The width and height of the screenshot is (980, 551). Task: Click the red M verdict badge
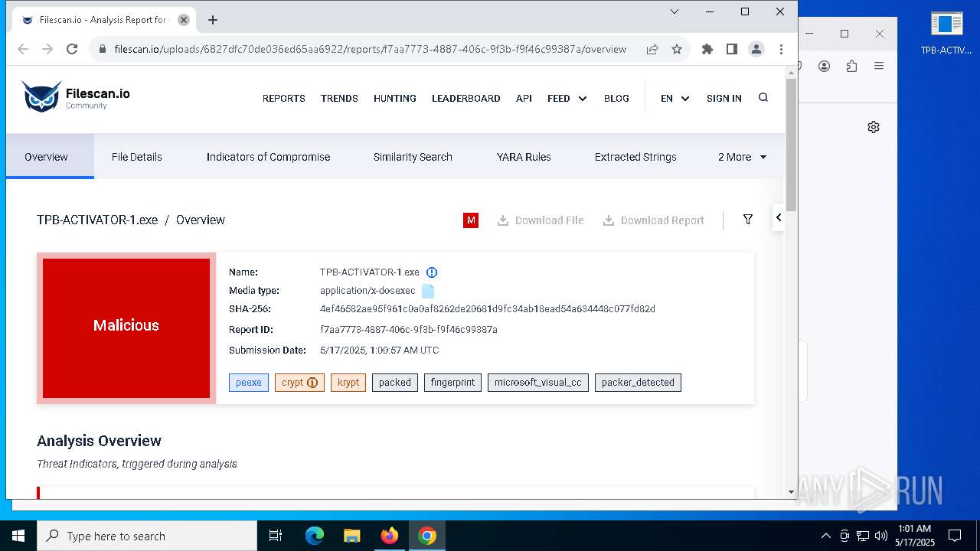pos(471,220)
